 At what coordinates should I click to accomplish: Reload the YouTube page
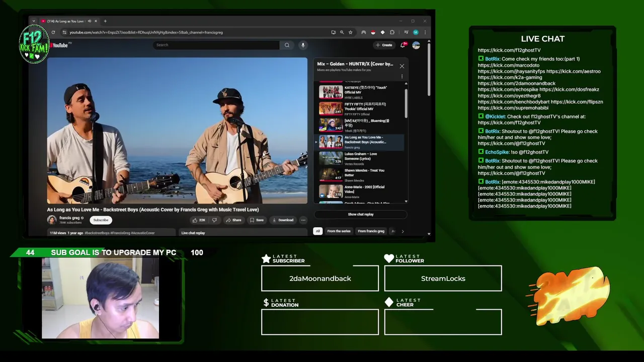pos(53,32)
